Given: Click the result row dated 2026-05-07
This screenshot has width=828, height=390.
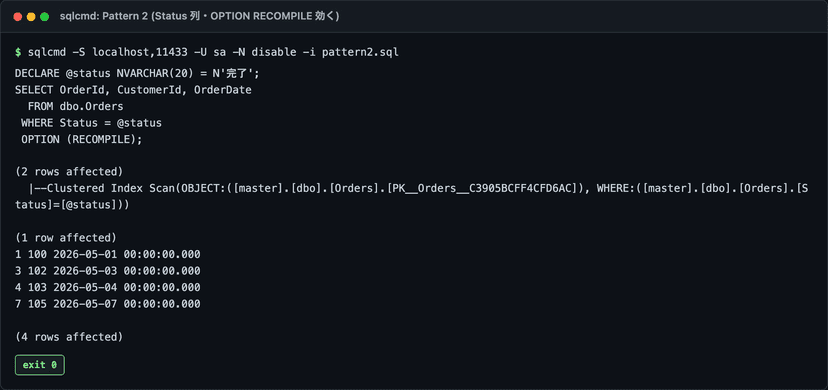Looking at the screenshot, I should coord(108,304).
